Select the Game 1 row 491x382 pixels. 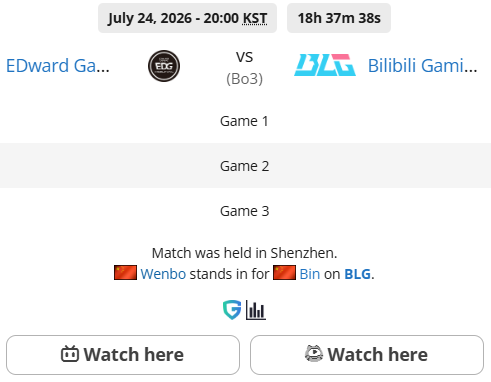pyautogui.click(x=245, y=121)
